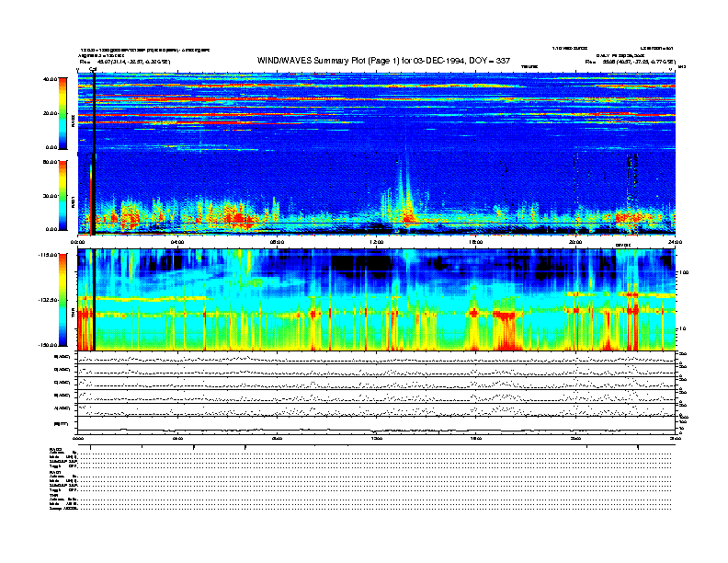Click the 04:00 tick label under RAD1 spectrogram
The width and height of the screenshot is (728, 563).
(177, 242)
